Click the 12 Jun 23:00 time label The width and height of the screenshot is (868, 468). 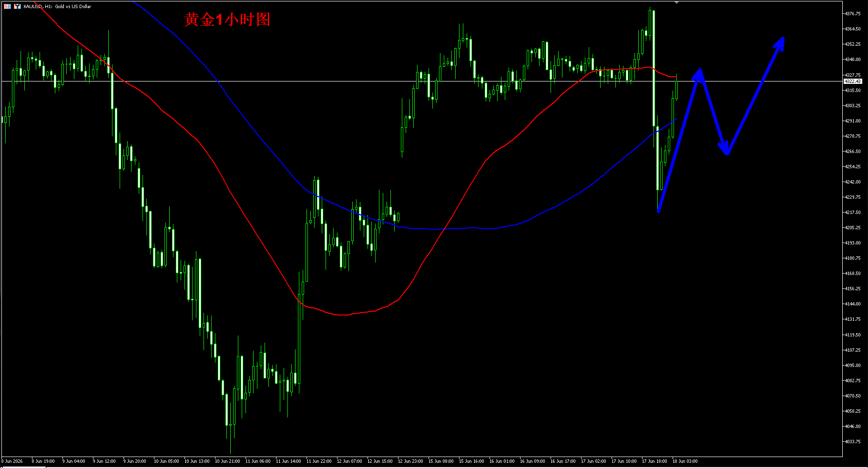coord(410,461)
